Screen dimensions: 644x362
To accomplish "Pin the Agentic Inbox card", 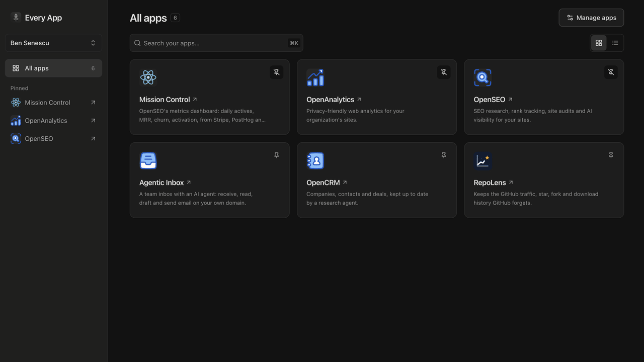I will 276,155.
